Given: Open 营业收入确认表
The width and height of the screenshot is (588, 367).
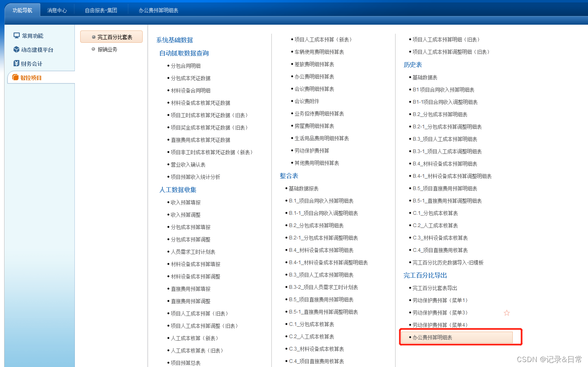Looking at the screenshot, I should [188, 165].
